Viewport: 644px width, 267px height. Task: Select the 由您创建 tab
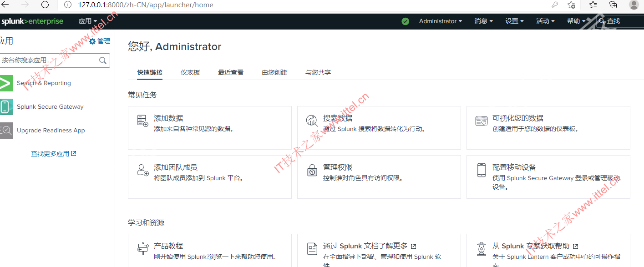pyautogui.click(x=274, y=72)
